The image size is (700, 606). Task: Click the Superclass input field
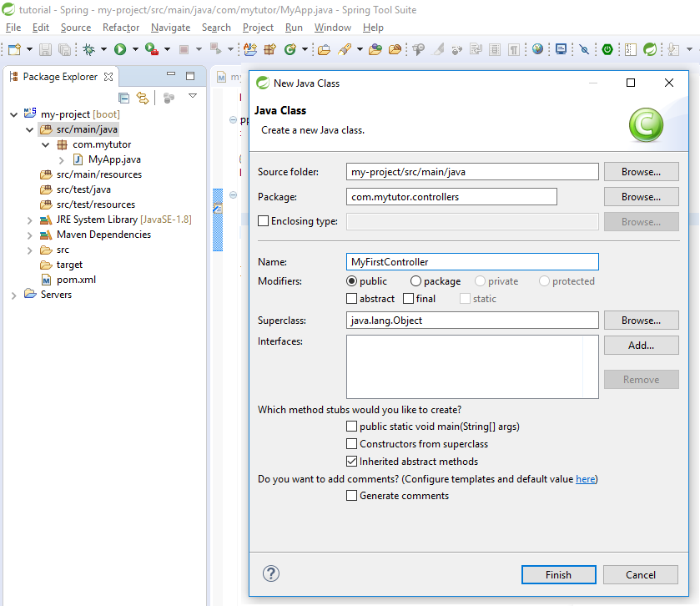[472, 321]
